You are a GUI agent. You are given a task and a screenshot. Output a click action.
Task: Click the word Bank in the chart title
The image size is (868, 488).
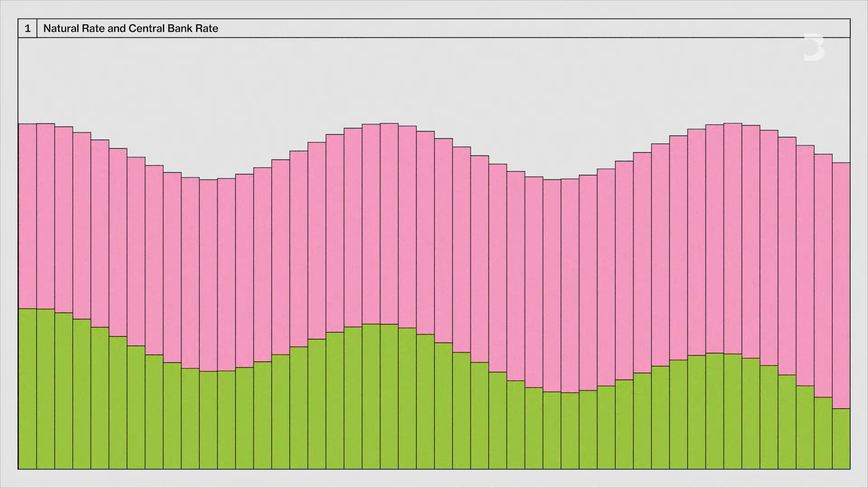(180, 28)
